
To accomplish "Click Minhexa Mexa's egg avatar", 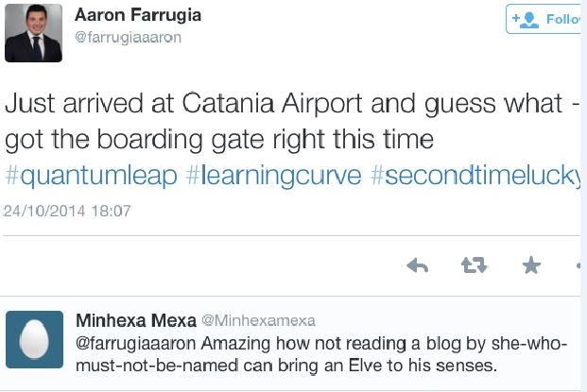I will (34, 339).
